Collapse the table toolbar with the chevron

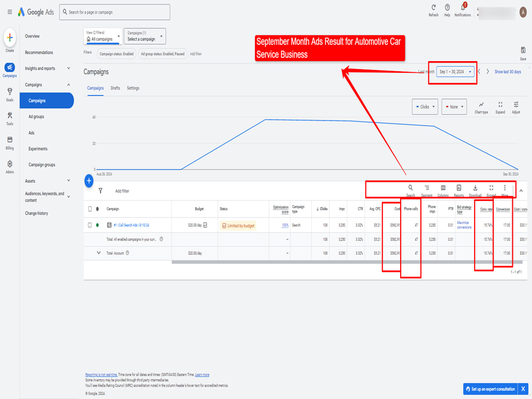521,190
